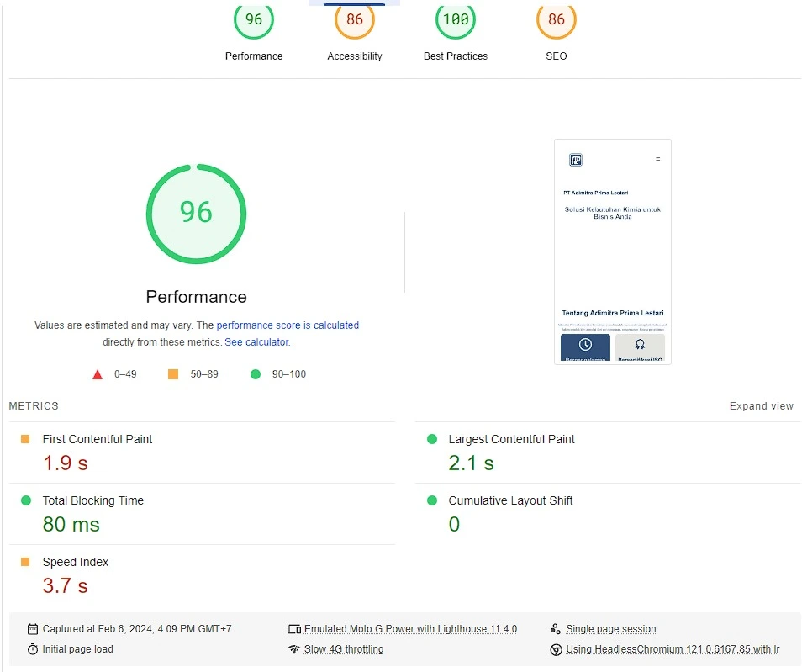Click the stopwatch icon beside Initial page load
The height and width of the screenshot is (672, 802).
click(x=33, y=649)
